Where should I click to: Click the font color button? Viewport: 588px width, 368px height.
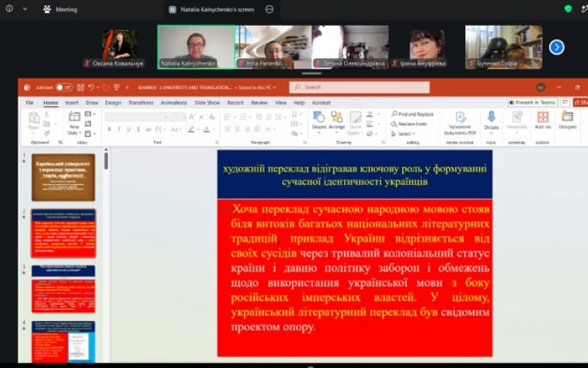pyautogui.click(x=207, y=130)
